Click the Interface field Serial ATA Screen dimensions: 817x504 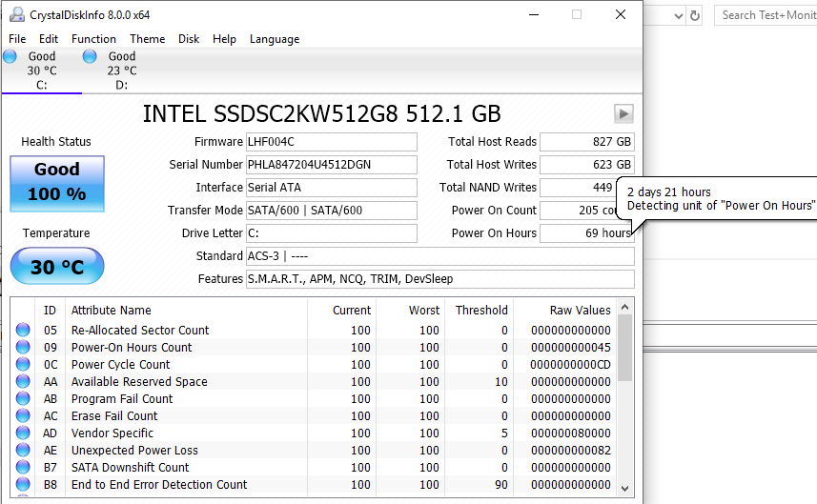click(332, 188)
